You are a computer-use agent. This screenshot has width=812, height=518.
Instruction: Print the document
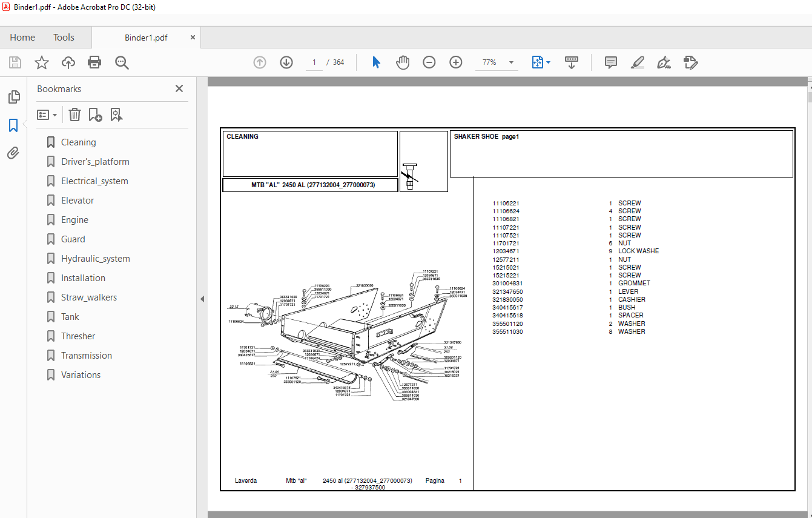[94, 62]
